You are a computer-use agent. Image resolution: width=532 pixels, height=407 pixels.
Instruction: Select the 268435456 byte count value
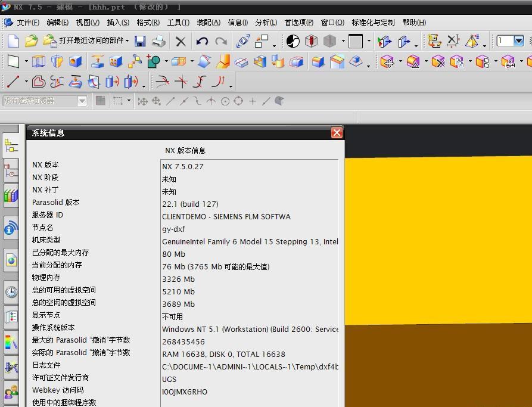[183, 342]
